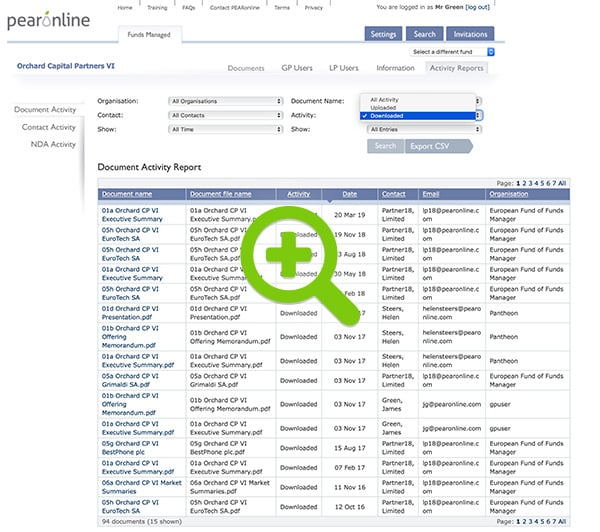
Task: Choose Downloaded in the activity list
Action: pos(417,116)
